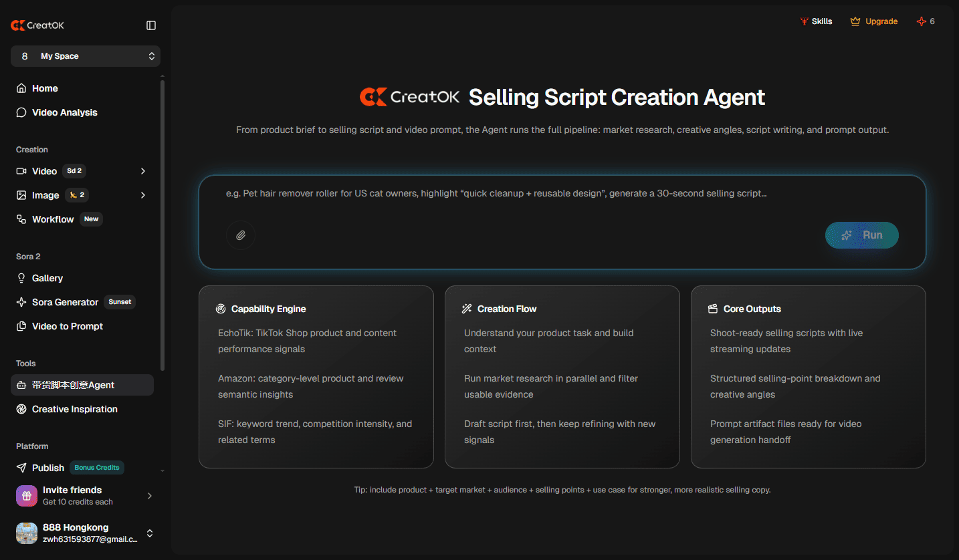Screen dimensions: 959x560
Task: Click chevron arrow on Invite friends
Action: pyautogui.click(x=150, y=496)
